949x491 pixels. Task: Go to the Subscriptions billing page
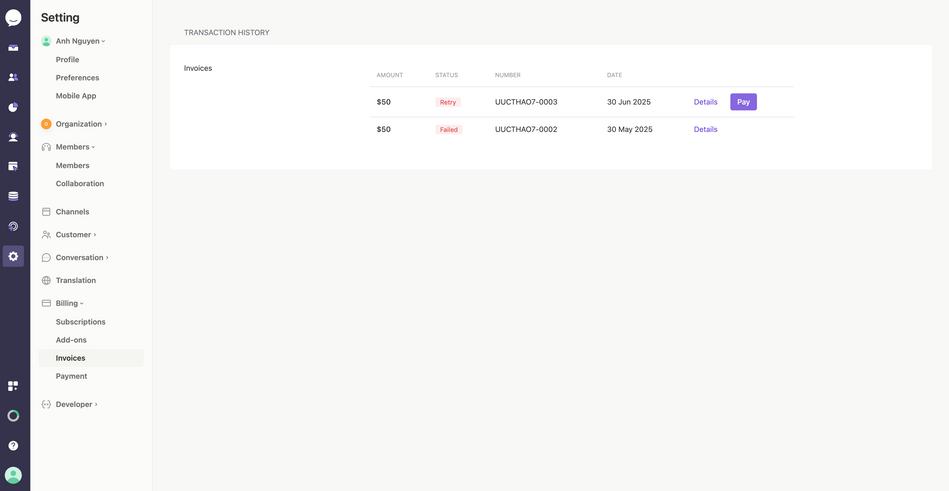80,322
